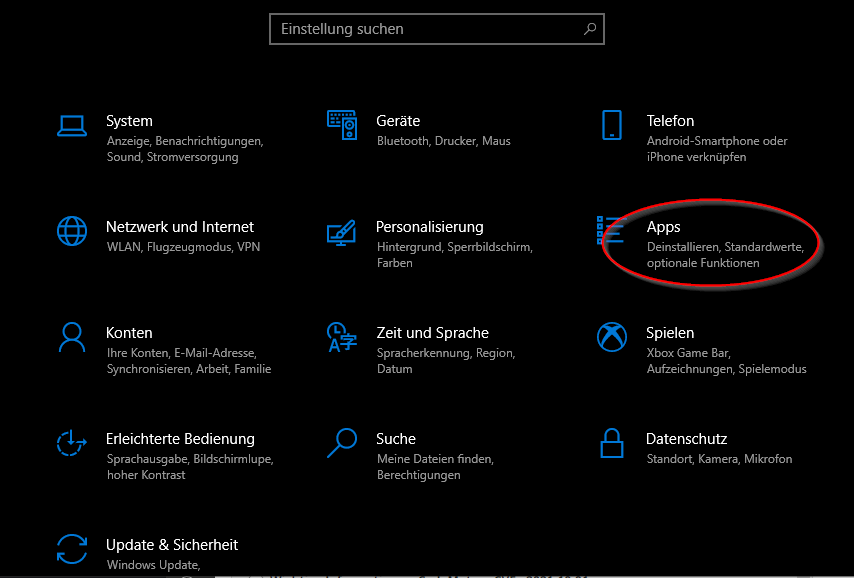
Task: Select the Suche magnifying glass category icon
Action: coord(342,443)
